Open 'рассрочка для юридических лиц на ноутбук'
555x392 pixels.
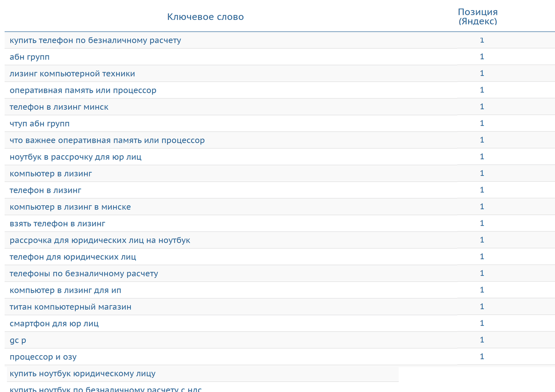pos(100,240)
